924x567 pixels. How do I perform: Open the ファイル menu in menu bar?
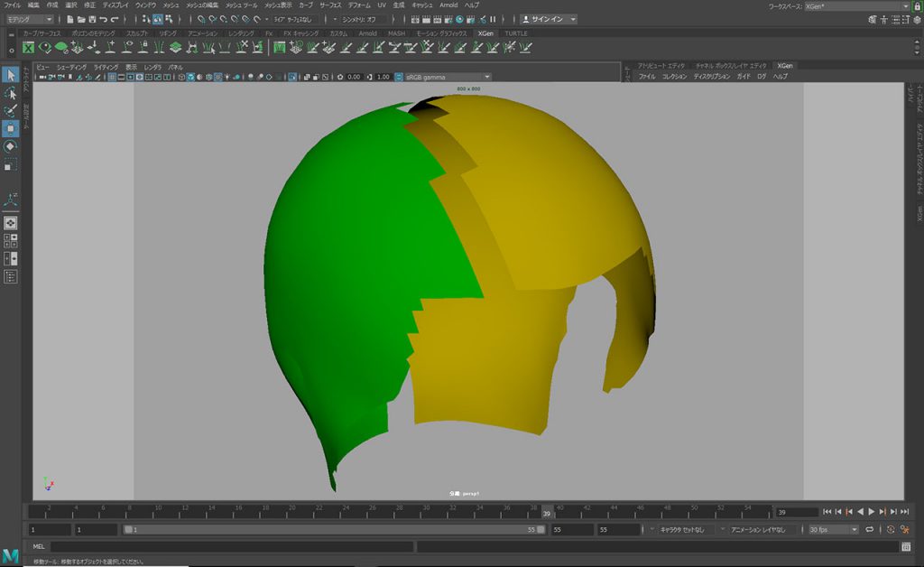(12, 5)
